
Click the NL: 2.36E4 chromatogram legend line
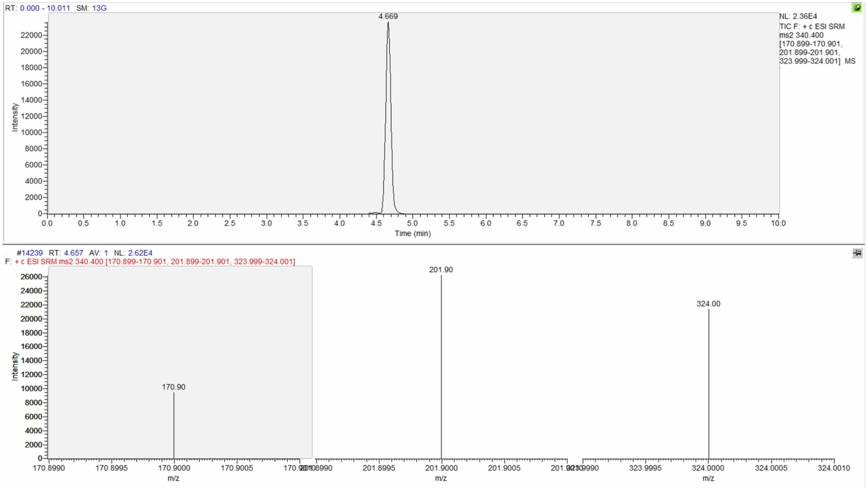798,16
